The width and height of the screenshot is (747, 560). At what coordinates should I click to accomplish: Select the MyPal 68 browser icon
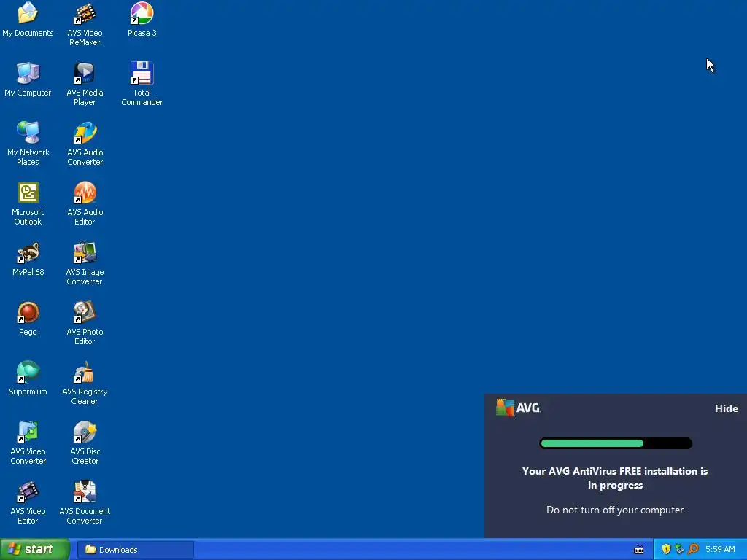pos(28,260)
